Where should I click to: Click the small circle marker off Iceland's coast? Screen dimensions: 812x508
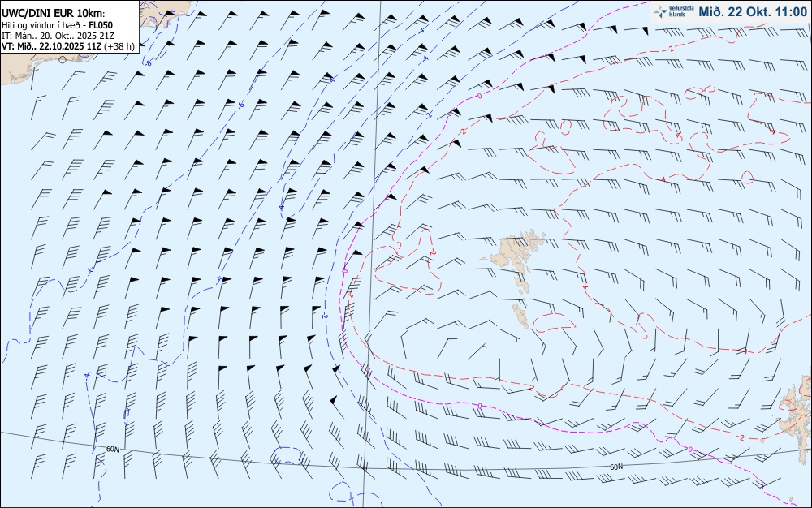[63, 59]
